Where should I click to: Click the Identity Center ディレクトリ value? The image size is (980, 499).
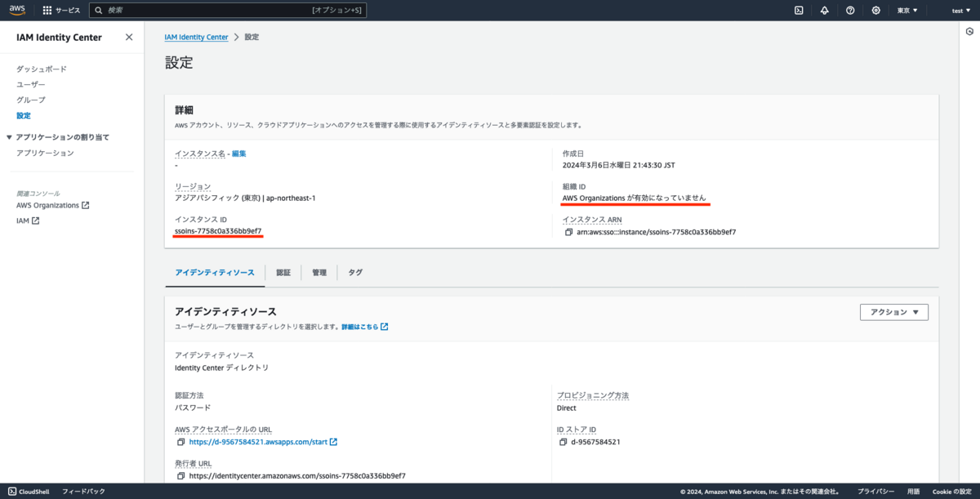click(222, 368)
